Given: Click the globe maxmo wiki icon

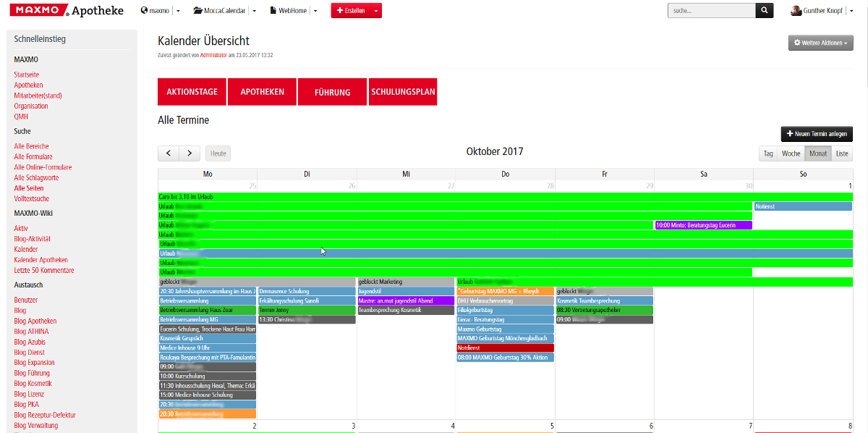Looking at the screenshot, I should (x=144, y=11).
